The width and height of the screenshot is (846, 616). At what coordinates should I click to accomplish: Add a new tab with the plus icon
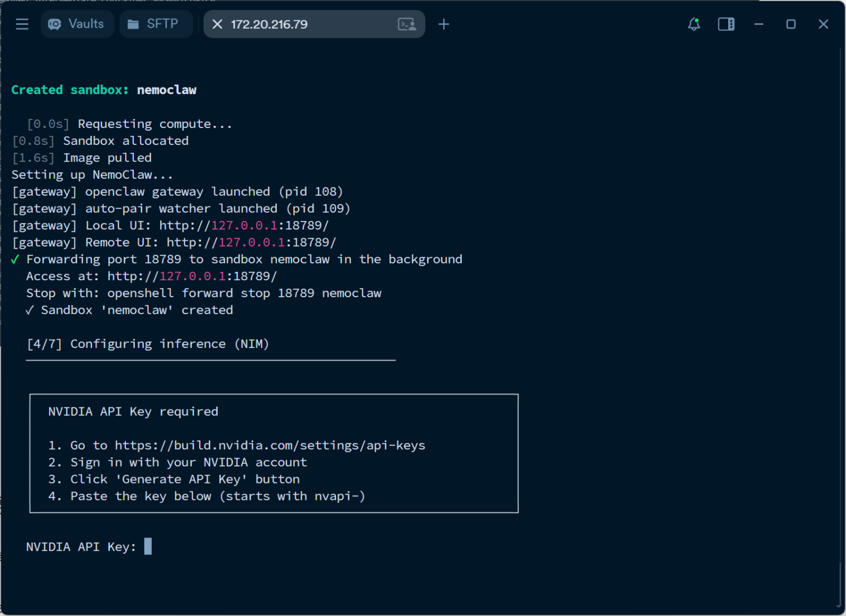(x=444, y=24)
